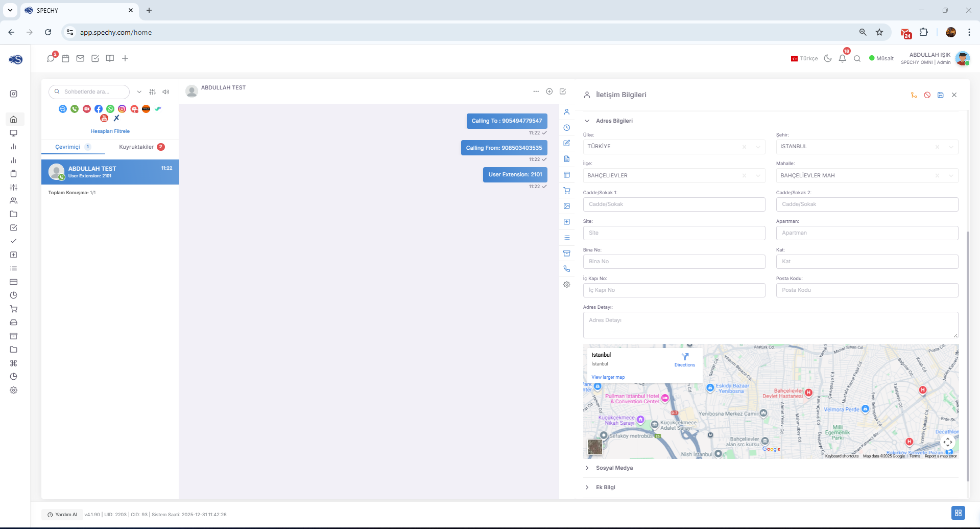Viewport: 980px width, 529px height.
Task: Open ABDULLAH IŞIK profile avatar
Action: 963,58
